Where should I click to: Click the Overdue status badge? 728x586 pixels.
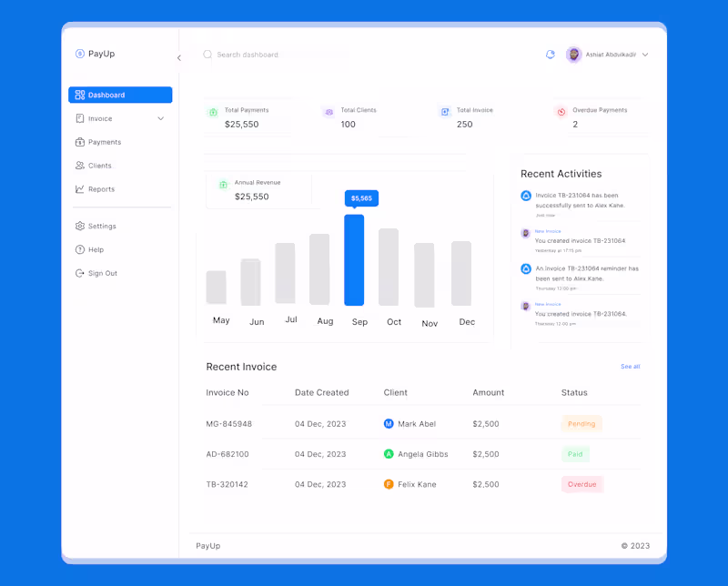[581, 484]
